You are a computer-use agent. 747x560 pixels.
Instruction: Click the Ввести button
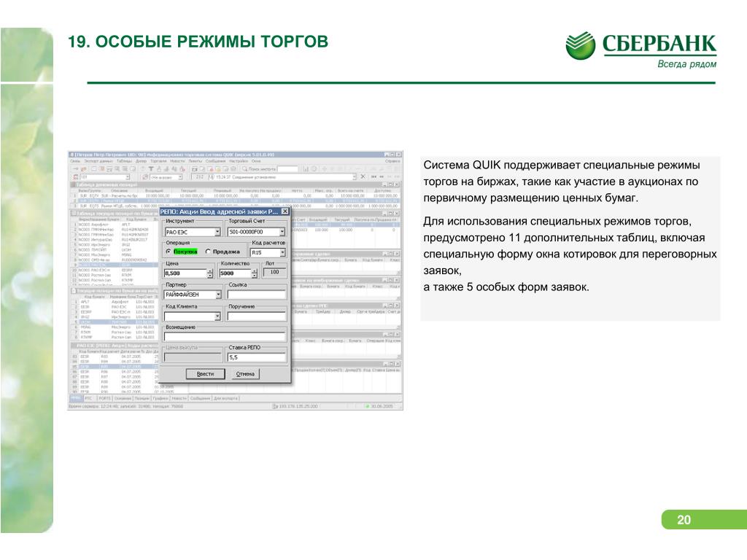tap(205, 374)
